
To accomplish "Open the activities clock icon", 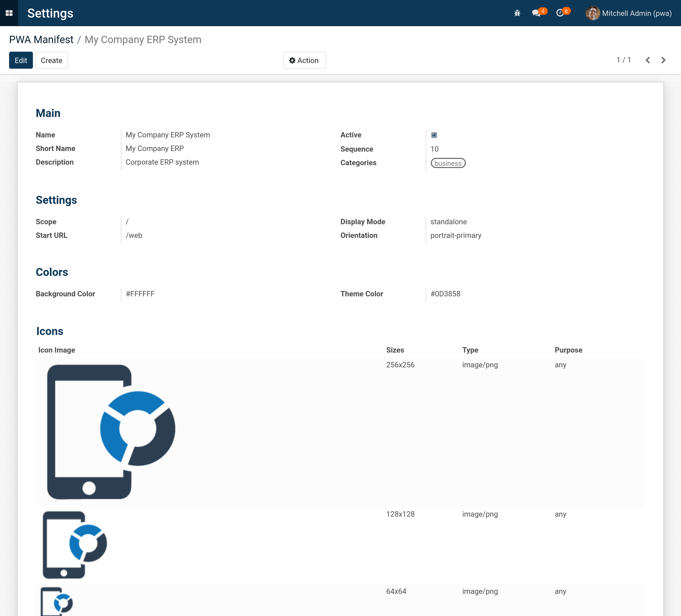I will coord(560,13).
